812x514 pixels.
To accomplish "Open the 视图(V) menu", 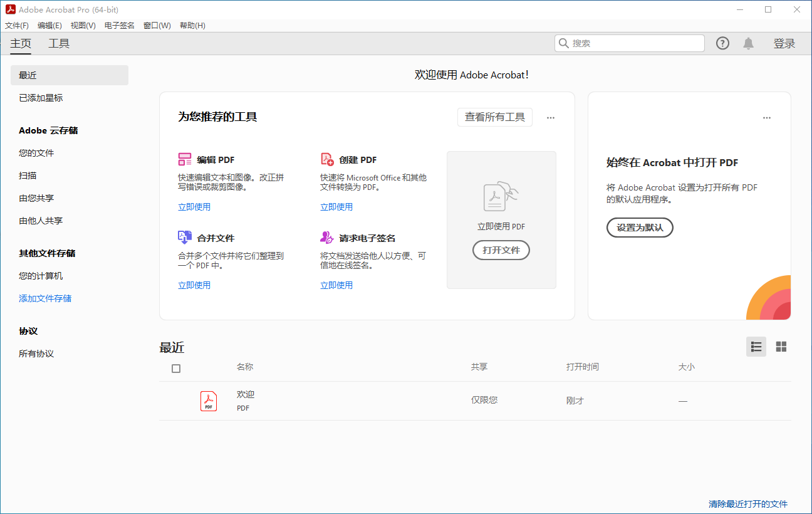I will tap(83, 25).
